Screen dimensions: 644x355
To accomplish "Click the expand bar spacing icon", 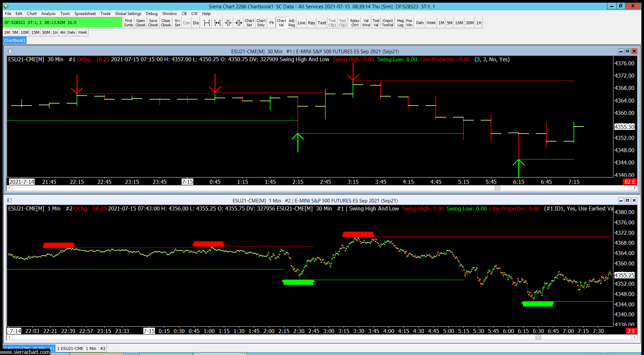I will [x=207, y=23].
